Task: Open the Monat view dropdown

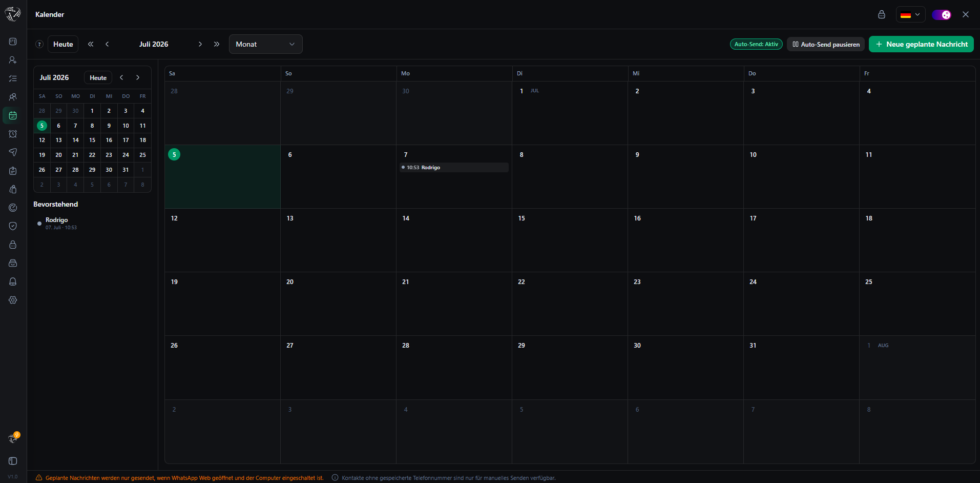Action: click(266, 44)
